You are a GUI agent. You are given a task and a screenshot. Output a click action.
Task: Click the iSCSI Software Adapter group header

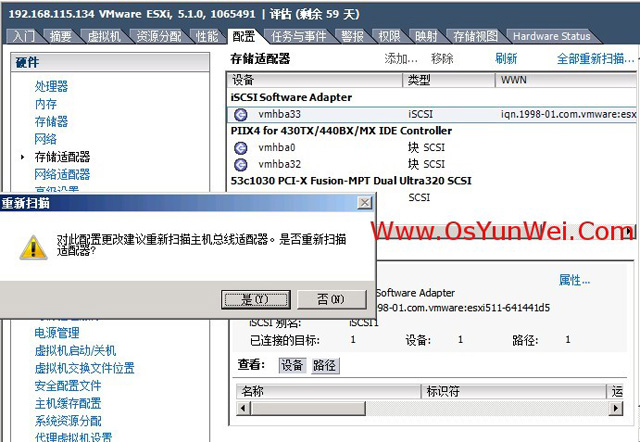(291, 98)
